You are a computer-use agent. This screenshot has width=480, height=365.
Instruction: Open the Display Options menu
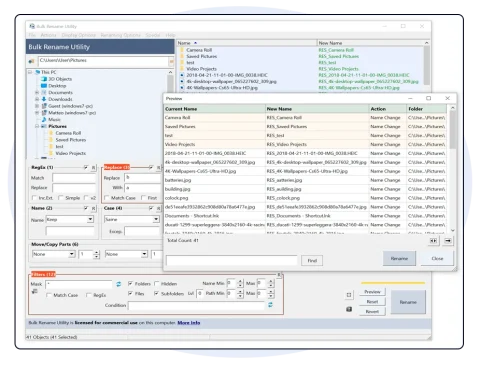[x=79, y=35]
